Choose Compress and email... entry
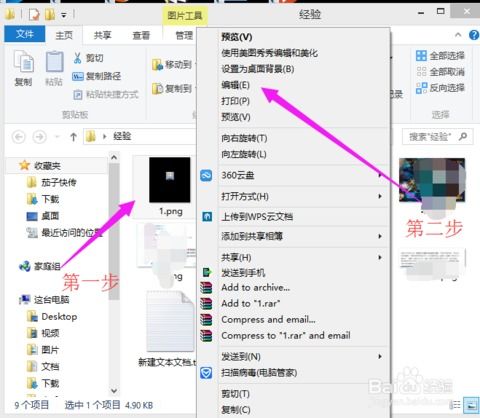 pyautogui.click(x=268, y=319)
